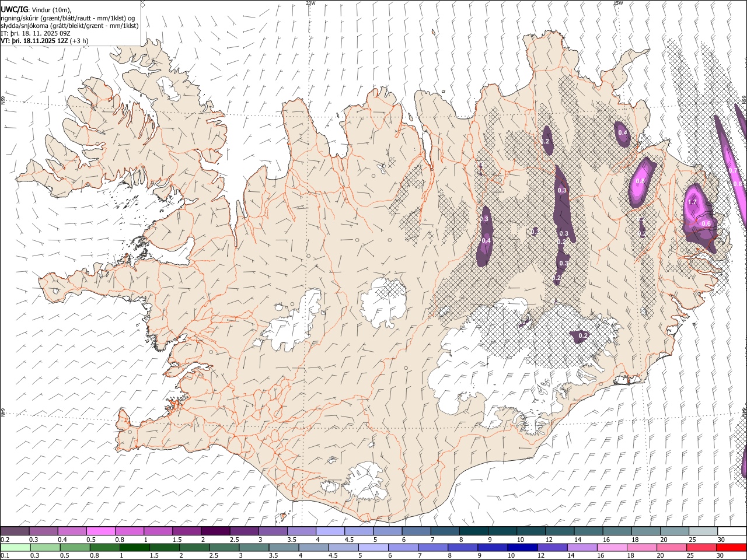Click the '20W' longitude label at top

(310, 3)
